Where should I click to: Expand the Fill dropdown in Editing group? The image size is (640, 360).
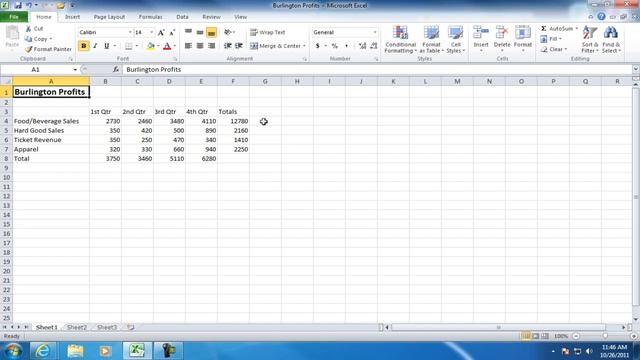[x=560, y=39]
